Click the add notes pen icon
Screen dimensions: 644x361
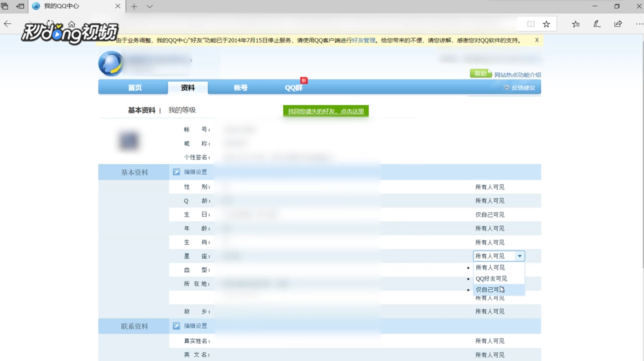pos(597,24)
